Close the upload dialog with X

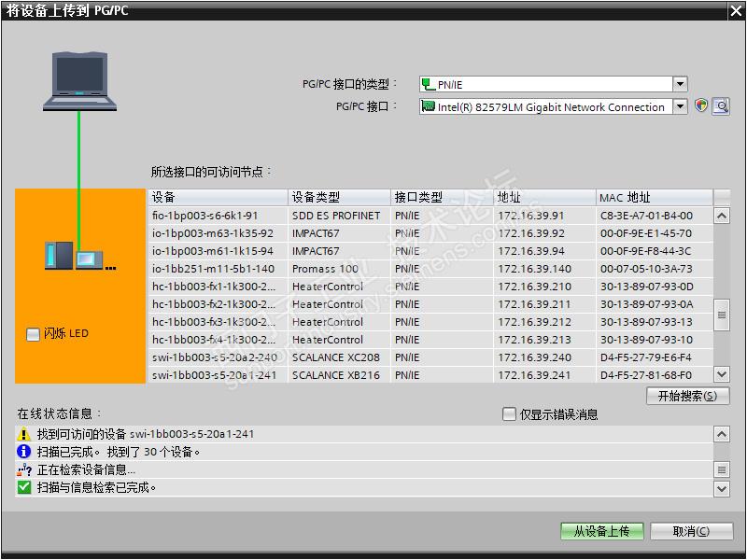pyautogui.click(x=736, y=11)
